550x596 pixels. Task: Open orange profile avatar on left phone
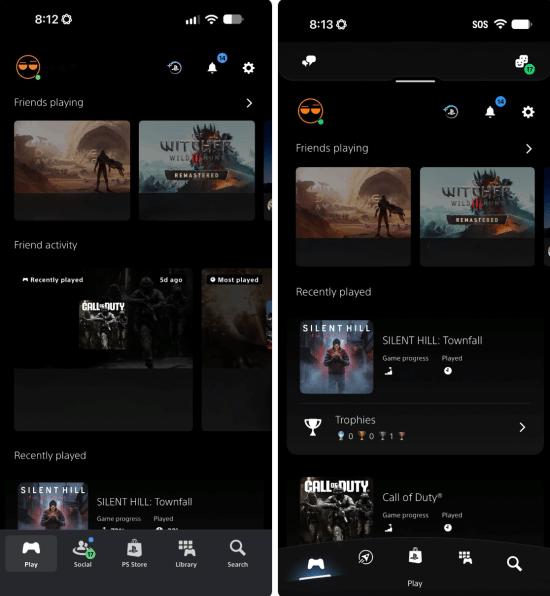click(x=28, y=67)
